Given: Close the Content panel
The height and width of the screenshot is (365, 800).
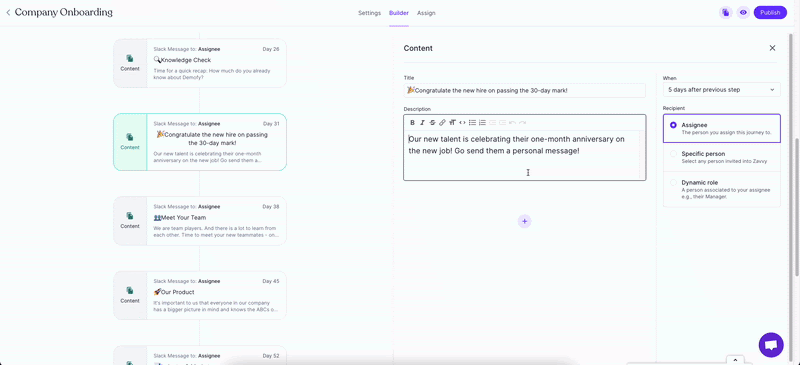Looking at the screenshot, I should pyautogui.click(x=772, y=48).
